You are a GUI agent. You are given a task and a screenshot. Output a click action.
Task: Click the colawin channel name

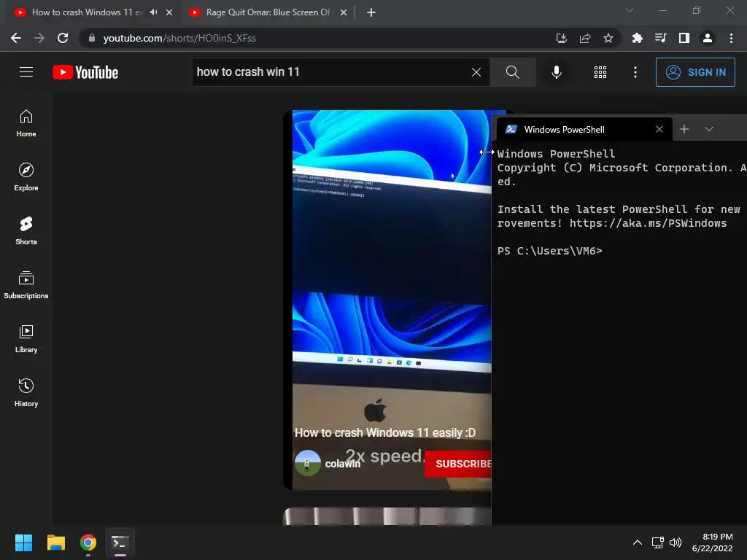point(343,464)
